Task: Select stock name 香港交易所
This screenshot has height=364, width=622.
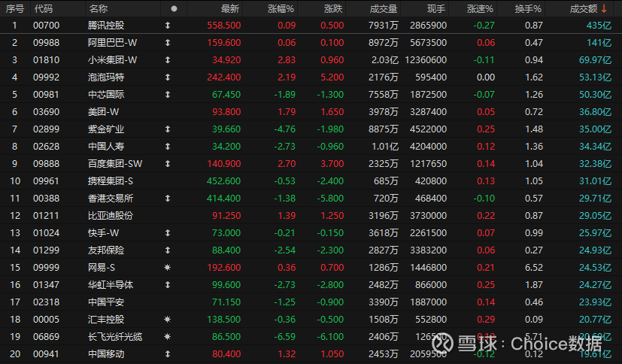Action: click(x=111, y=199)
